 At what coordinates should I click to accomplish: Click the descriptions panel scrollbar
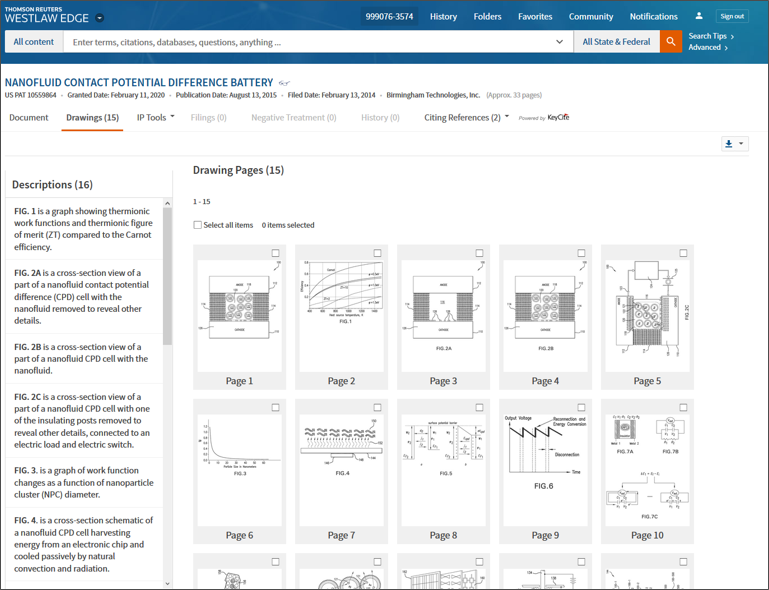click(167, 270)
